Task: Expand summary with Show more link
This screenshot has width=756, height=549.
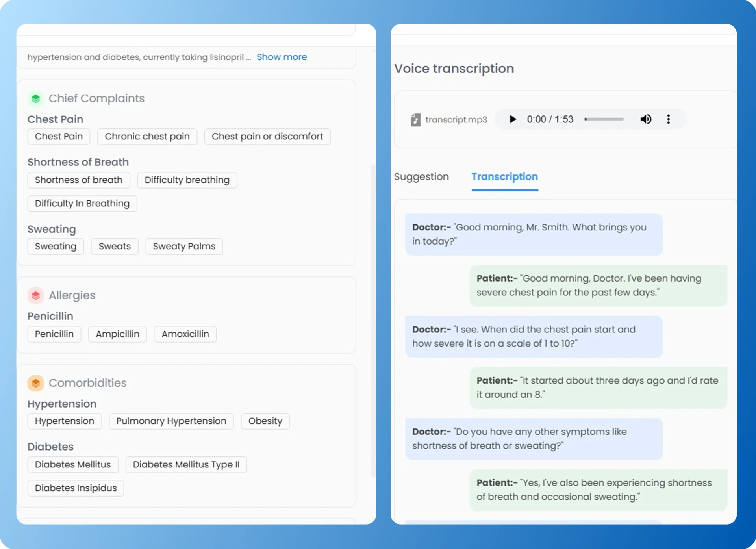Action: (282, 57)
